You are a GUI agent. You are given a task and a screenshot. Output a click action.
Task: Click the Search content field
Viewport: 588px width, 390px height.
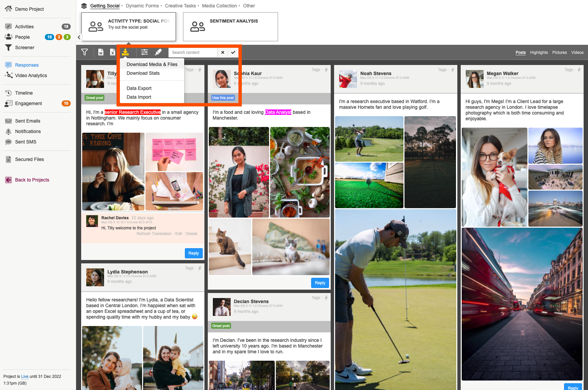click(193, 53)
